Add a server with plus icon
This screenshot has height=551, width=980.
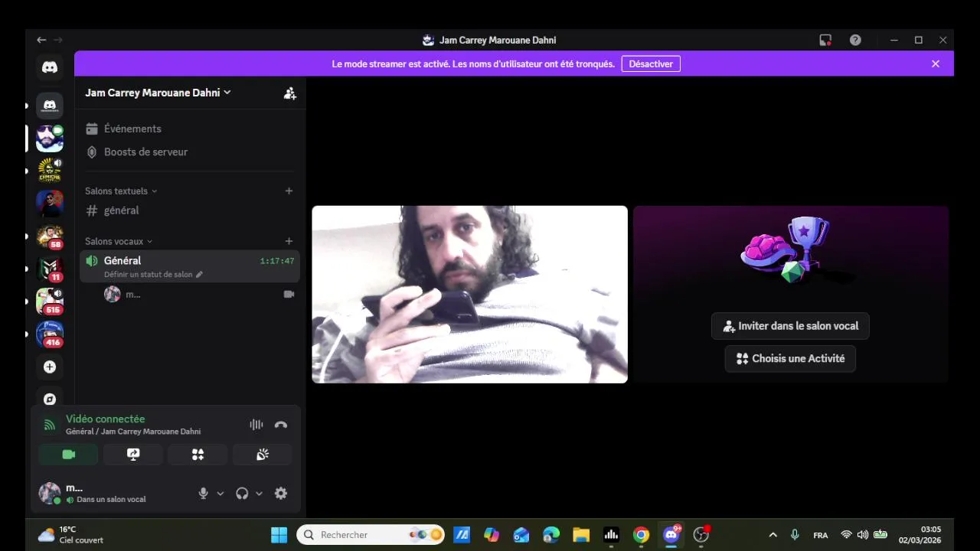coord(50,367)
